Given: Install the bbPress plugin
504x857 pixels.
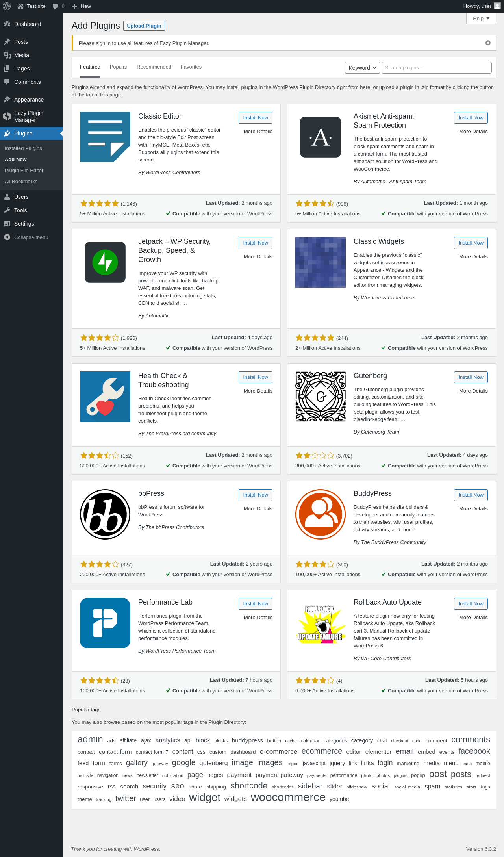Looking at the screenshot, I should 256,495.
